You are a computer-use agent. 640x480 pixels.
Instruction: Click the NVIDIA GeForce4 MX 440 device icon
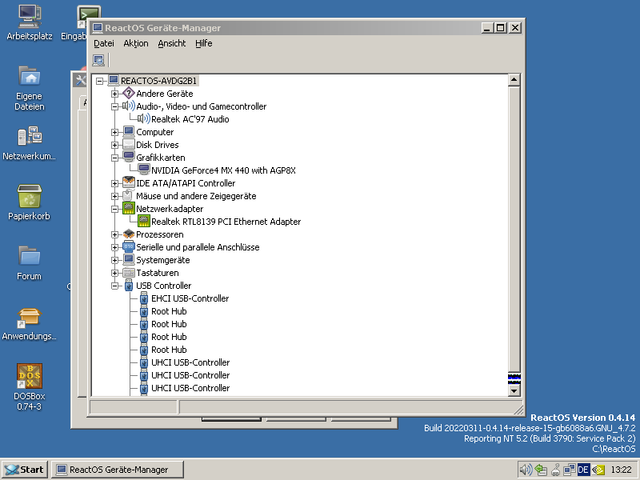(x=144, y=170)
